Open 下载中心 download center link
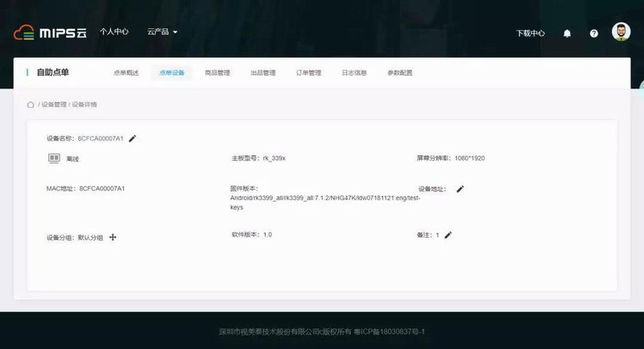The image size is (644, 349). tap(530, 33)
